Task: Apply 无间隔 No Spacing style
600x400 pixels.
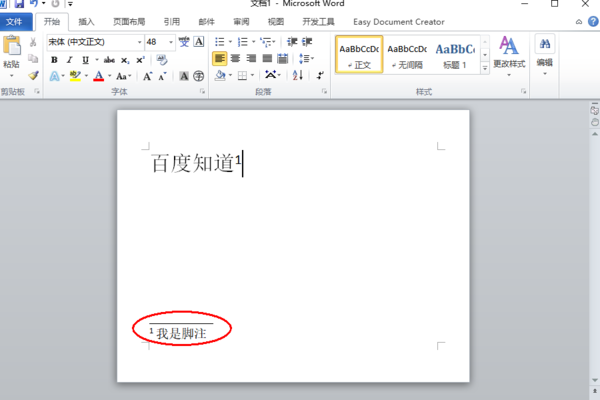Action: pyautogui.click(x=407, y=55)
